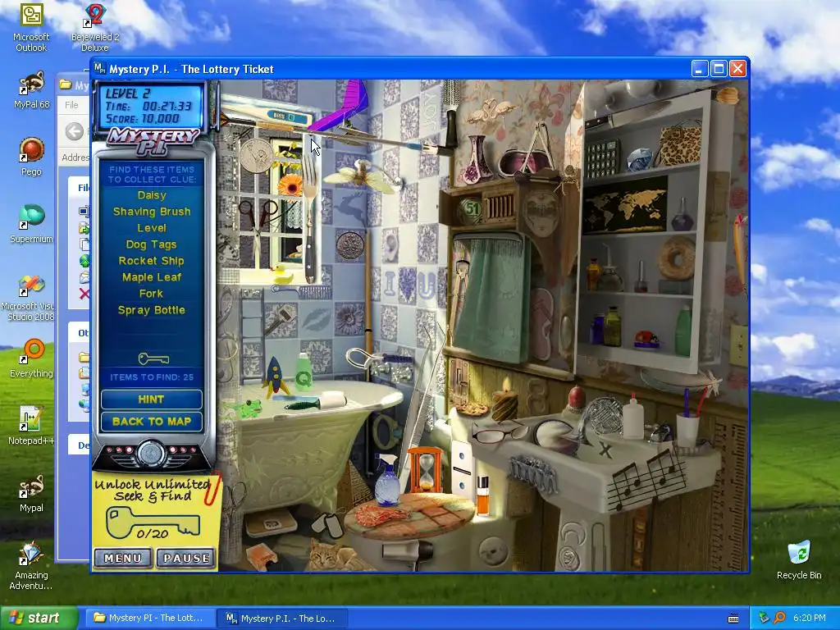
Task: Select the blue rocket ship on bathtub
Action: click(x=275, y=377)
